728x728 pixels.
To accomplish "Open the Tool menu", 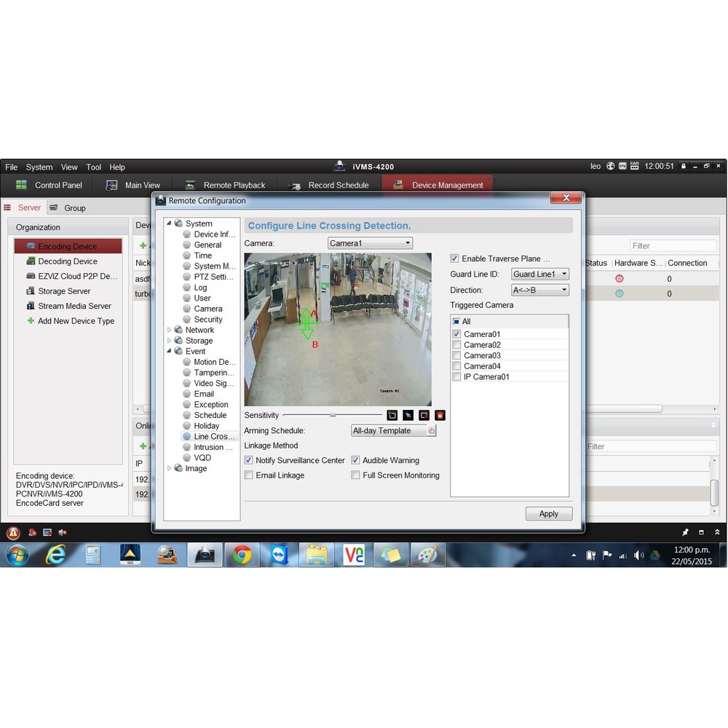I will click(x=93, y=167).
